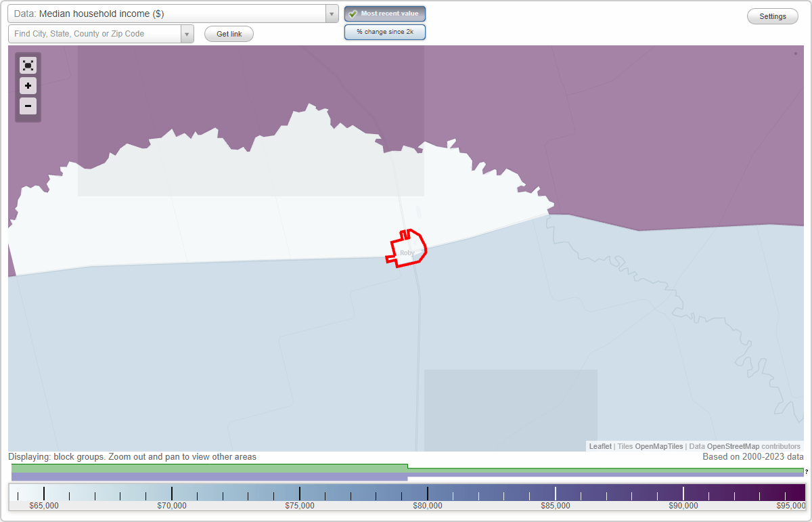Click the fit-to-extent icon above zoom controls
Image resolution: width=812 pixels, height=522 pixels.
point(28,65)
